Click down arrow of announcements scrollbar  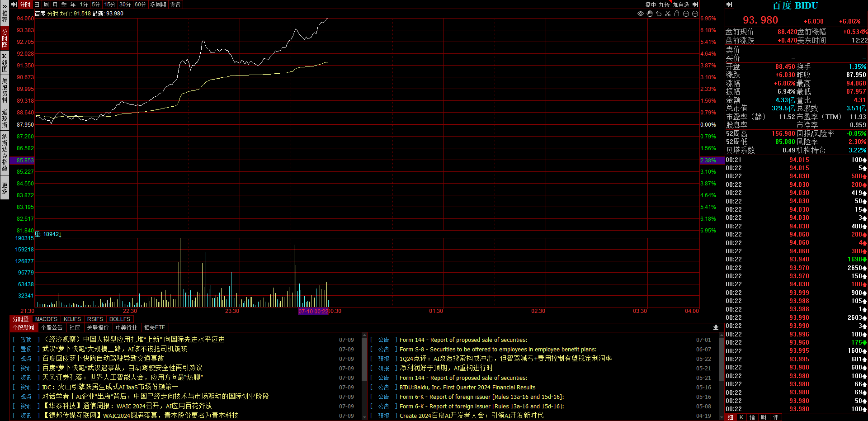pyautogui.click(x=722, y=418)
